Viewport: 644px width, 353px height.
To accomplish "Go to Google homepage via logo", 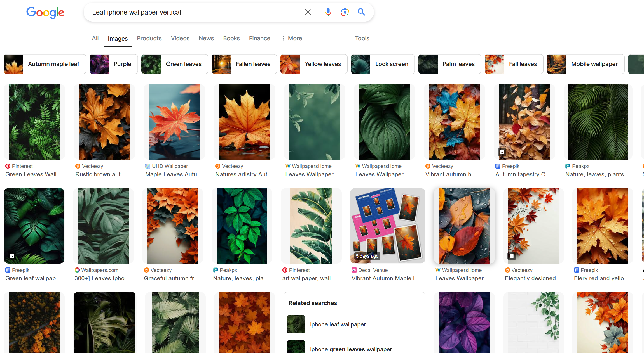I will 45,12.
